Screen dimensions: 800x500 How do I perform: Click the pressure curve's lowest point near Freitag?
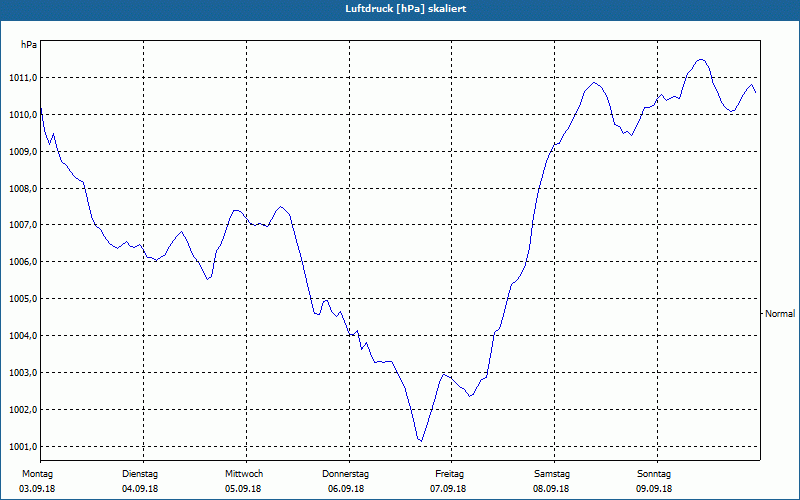click(x=421, y=441)
